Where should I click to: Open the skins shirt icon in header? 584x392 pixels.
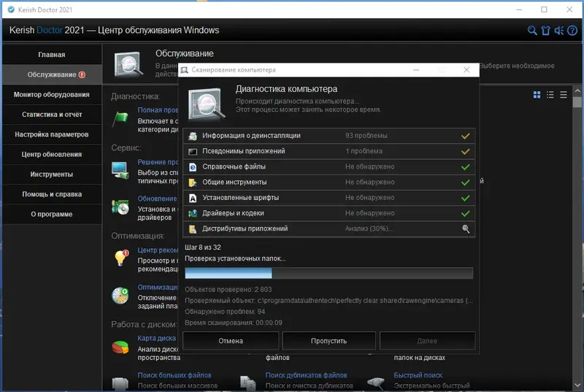coord(545,31)
